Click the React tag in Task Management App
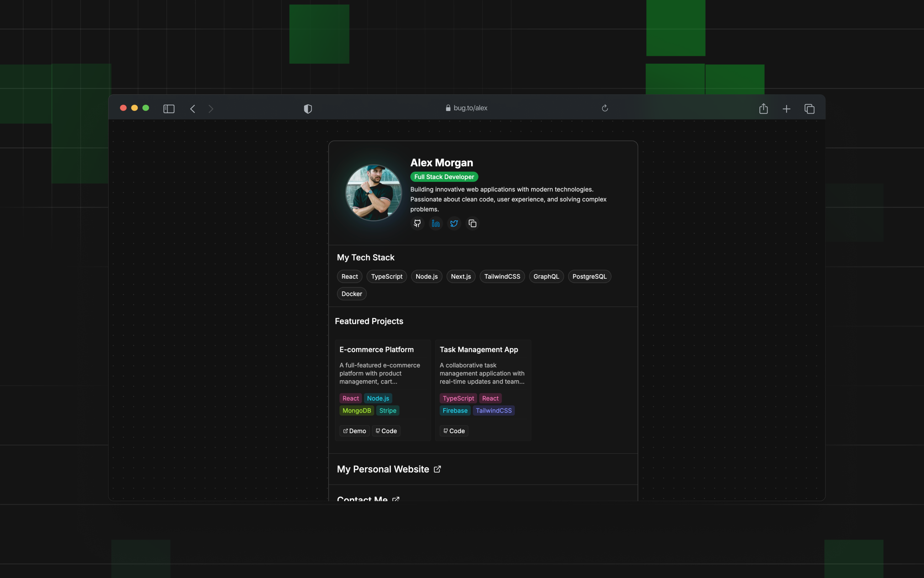Screen dimensions: 924x578 tap(490, 398)
